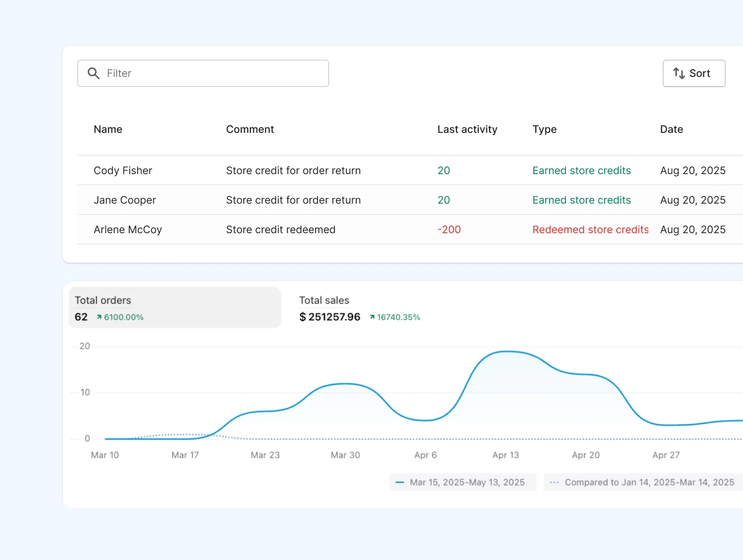Click the total orders value 62
743x560 pixels.
81,317
